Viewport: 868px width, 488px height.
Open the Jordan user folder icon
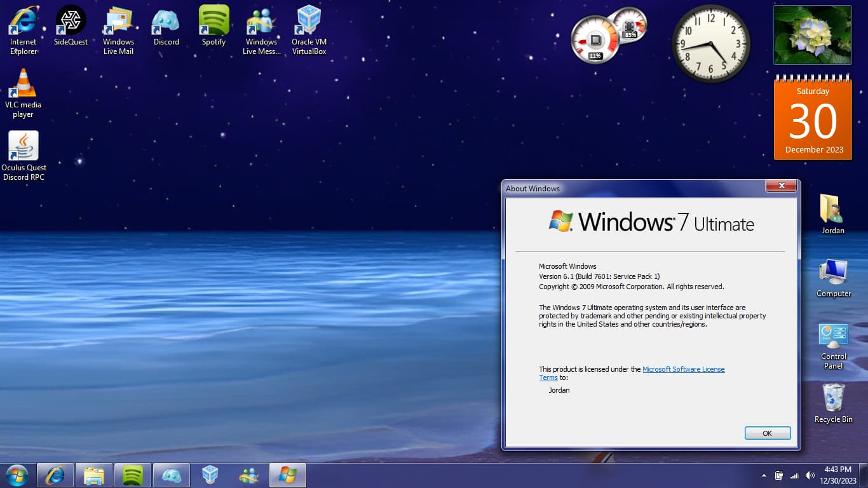coord(833,214)
